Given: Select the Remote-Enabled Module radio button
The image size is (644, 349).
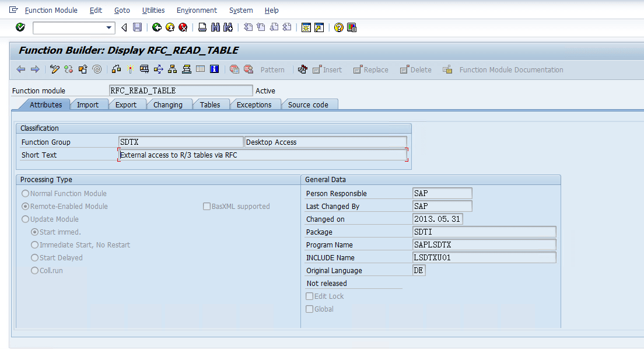Looking at the screenshot, I should pos(25,206).
